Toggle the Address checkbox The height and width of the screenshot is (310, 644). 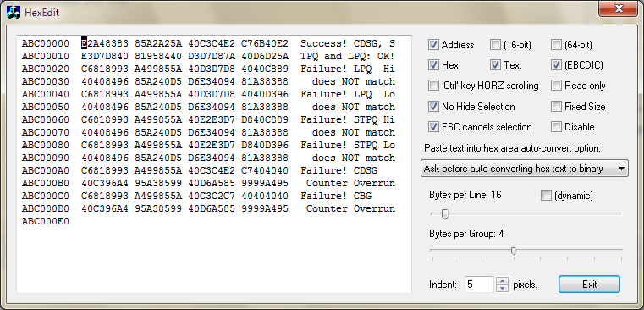coord(433,44)
